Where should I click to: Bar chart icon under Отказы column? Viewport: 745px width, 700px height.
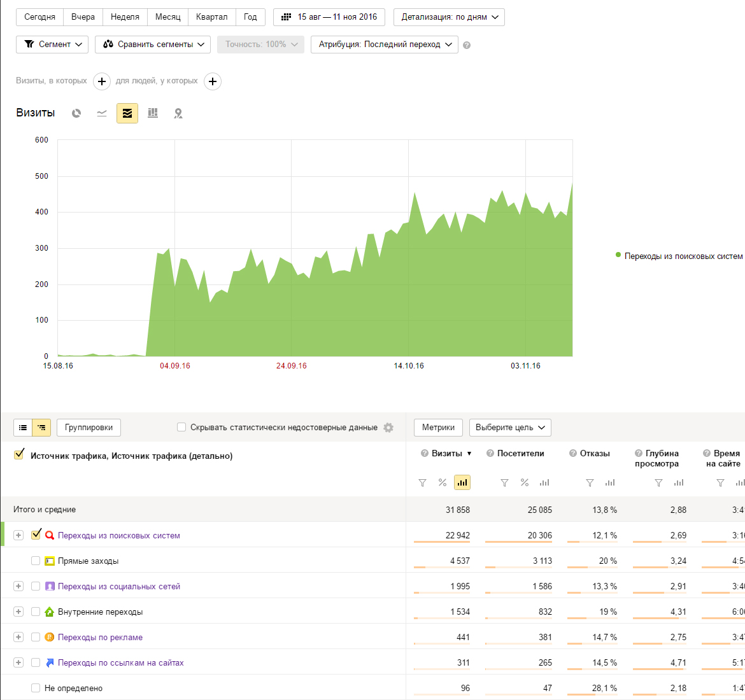coord(610,482)
